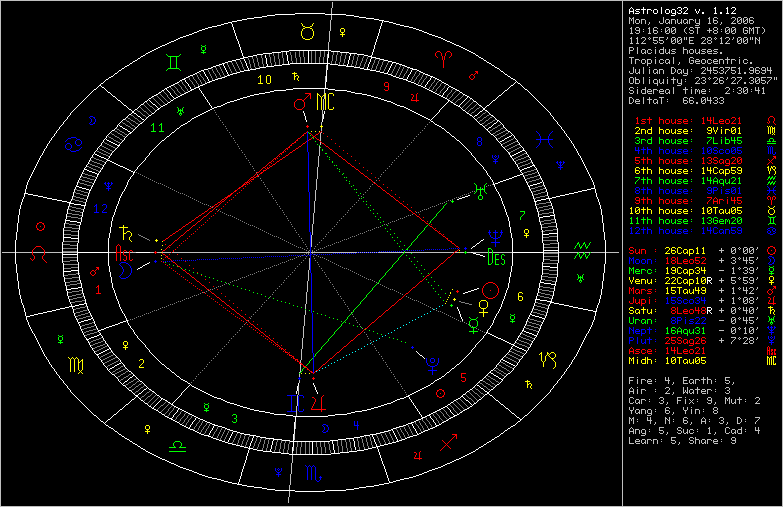This screenshot has width=783, height=507.
Task: Select the Gemini symbol on the outer ring
Action: point(175,62)
